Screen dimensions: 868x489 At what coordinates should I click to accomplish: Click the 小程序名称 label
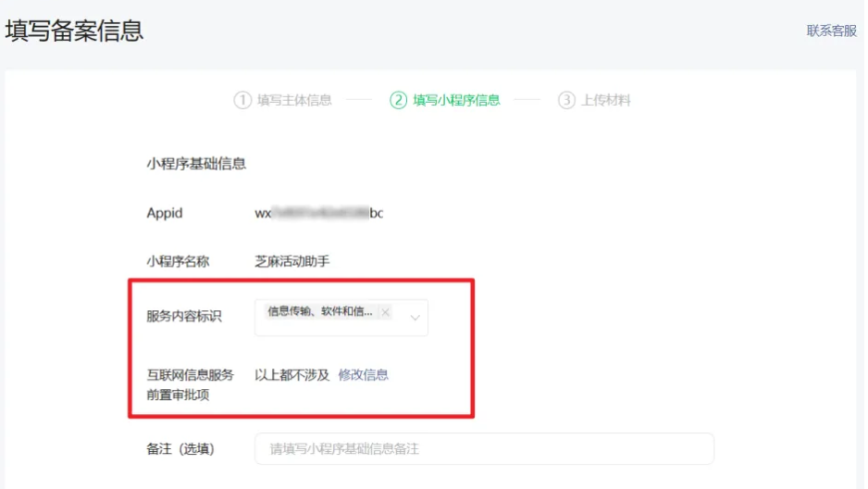click(178, 261)
